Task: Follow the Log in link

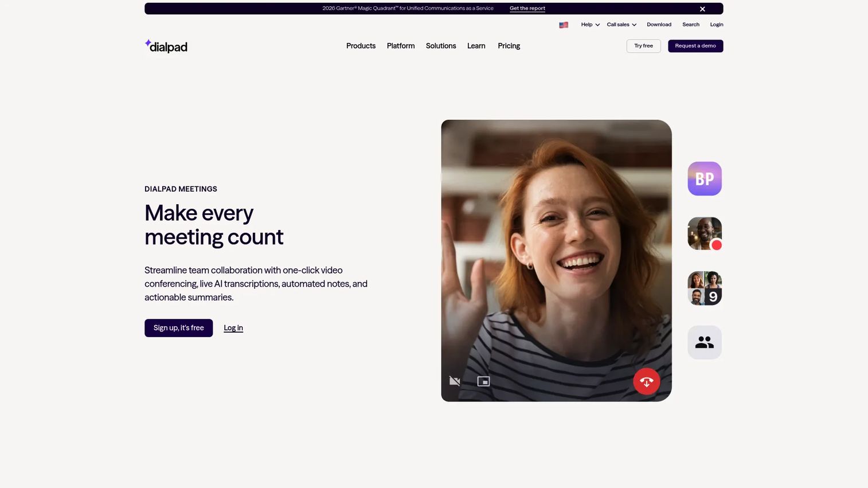Action: 233,328
